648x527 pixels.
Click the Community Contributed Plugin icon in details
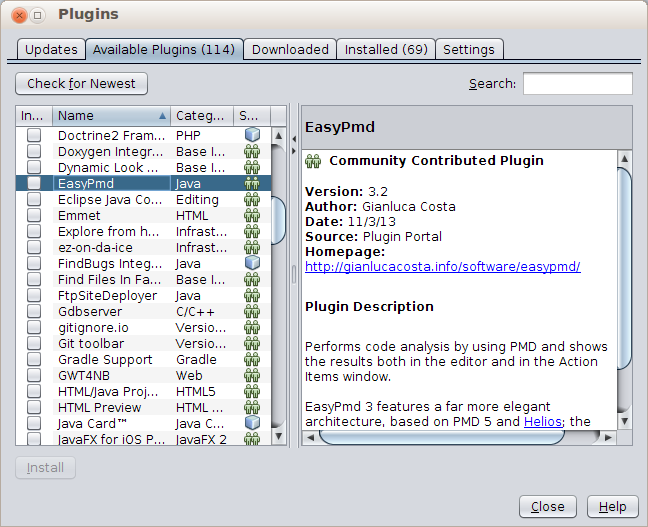[313, 161]
